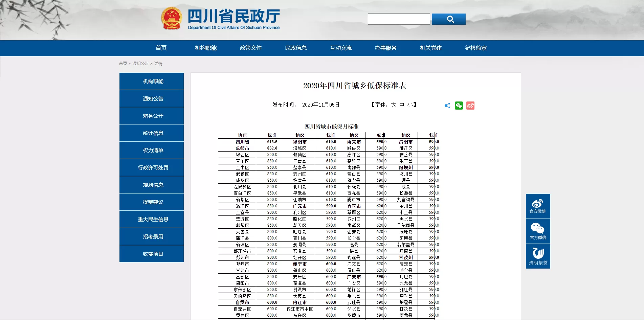
Task: Share the article via the WeChat icon
Action: point(459,106)
